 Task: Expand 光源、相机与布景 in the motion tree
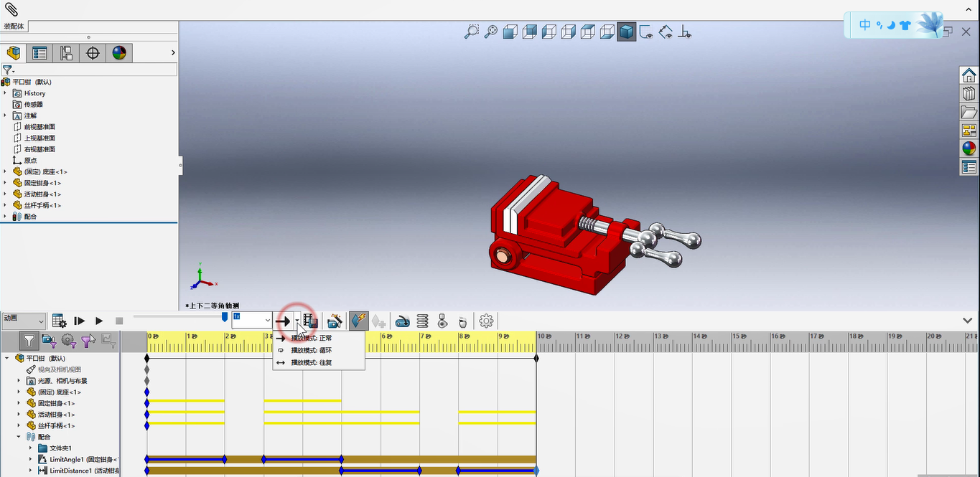tap(19, 381)
